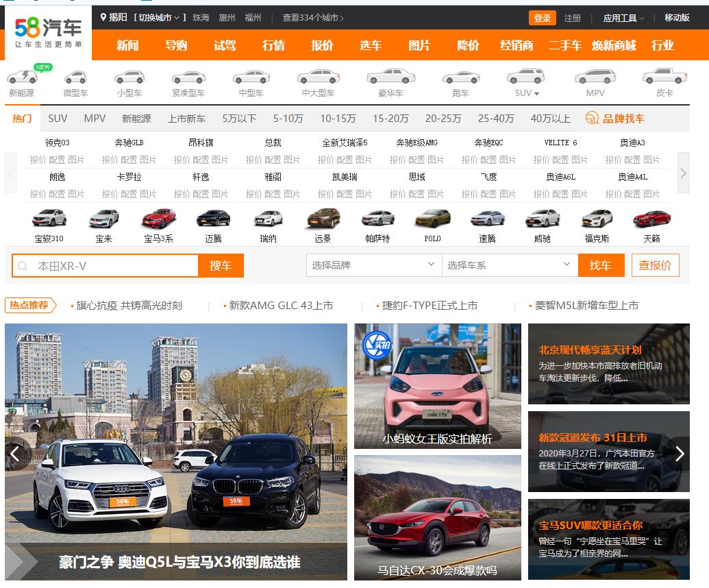Go to next slide in news carousel

[x=679, y=453]
